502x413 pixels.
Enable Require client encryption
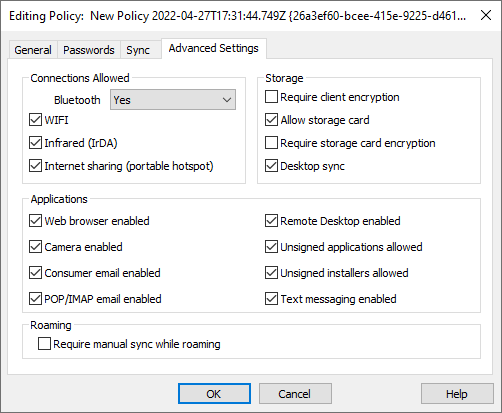[271, 97]
